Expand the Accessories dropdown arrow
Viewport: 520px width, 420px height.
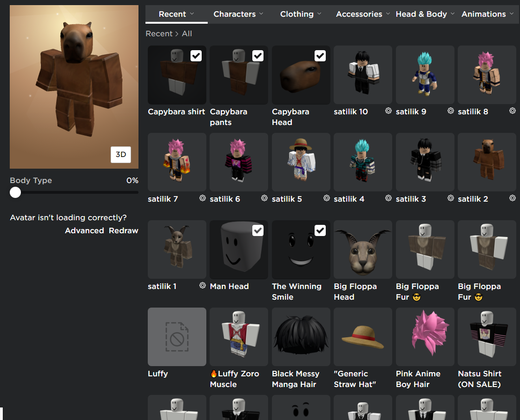pos(388,13)
